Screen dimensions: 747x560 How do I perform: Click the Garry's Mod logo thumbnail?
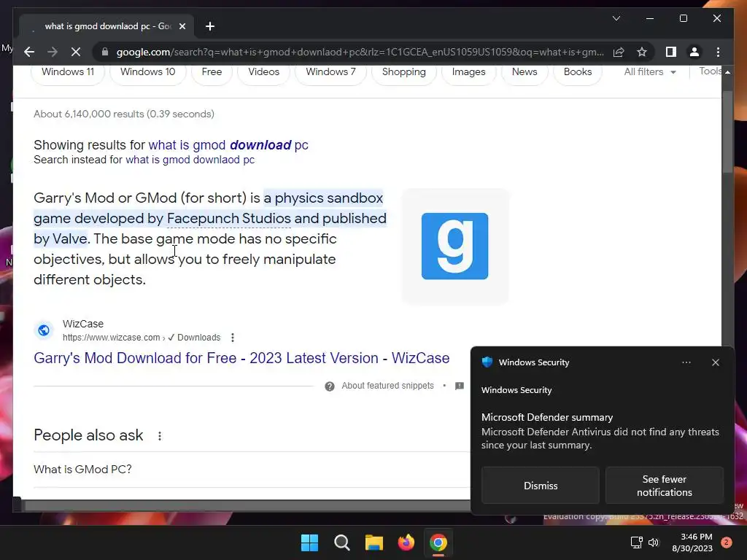(454, 246)
